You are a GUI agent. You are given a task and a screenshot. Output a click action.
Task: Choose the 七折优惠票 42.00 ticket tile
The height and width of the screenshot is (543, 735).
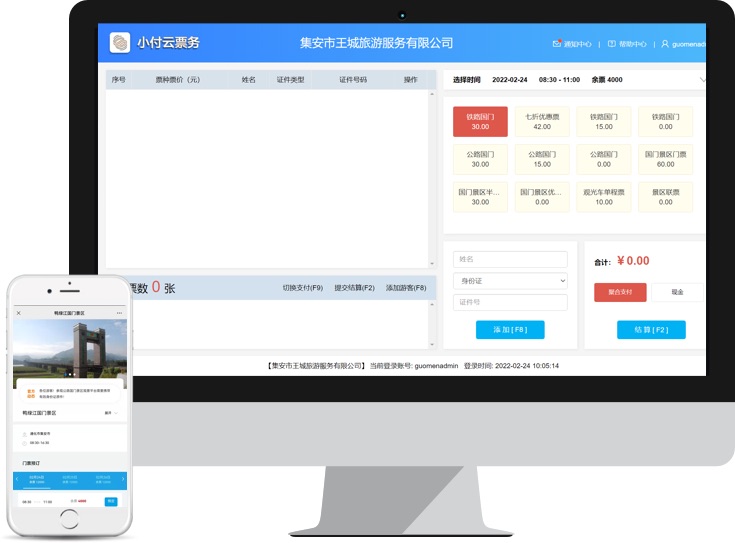tap(542, 121)
